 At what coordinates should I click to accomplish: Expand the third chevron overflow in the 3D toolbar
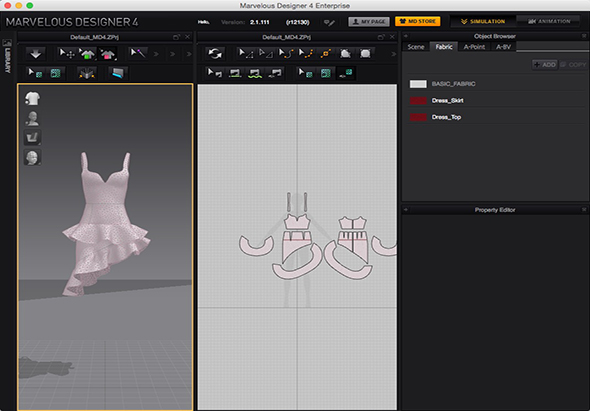[189, 54]
